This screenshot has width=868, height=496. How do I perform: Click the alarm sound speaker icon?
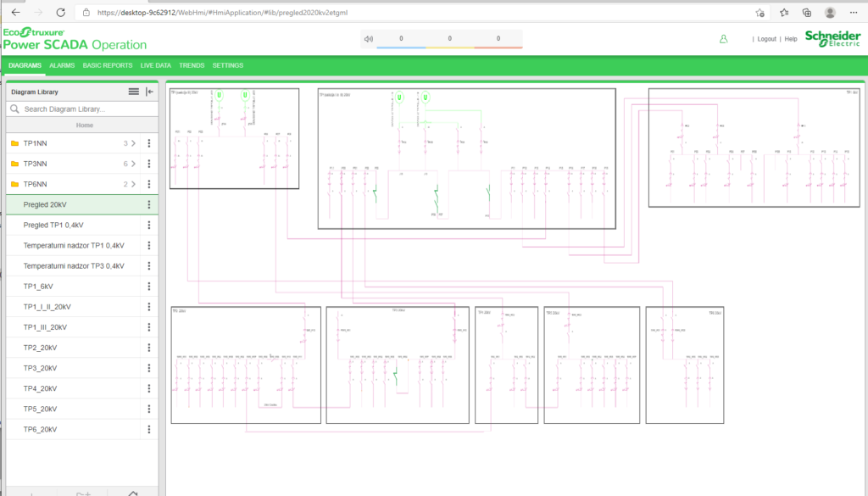pyautogui.click(x=369, y=39)
